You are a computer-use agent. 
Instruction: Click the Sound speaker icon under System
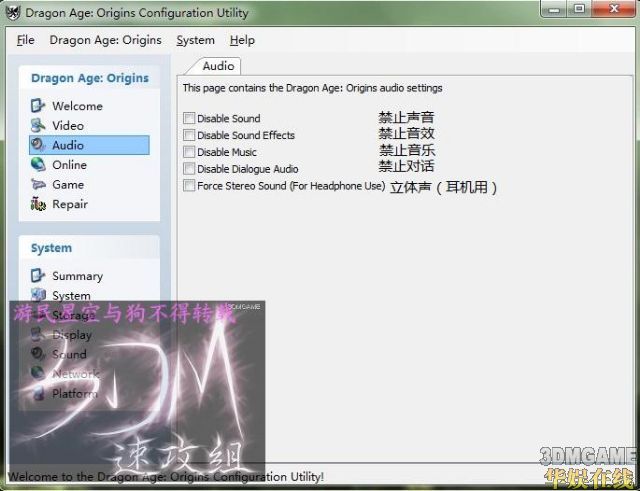coord(38,354)
